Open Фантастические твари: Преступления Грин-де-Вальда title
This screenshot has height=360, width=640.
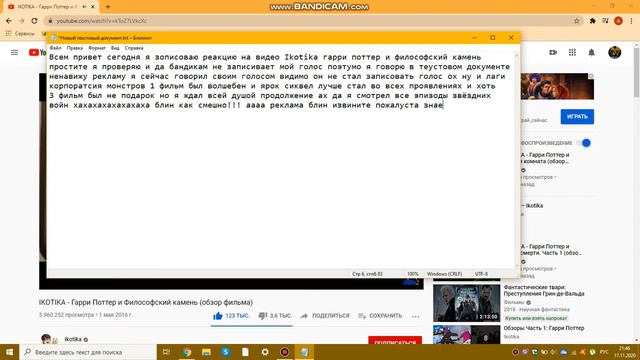pos(544,291)
